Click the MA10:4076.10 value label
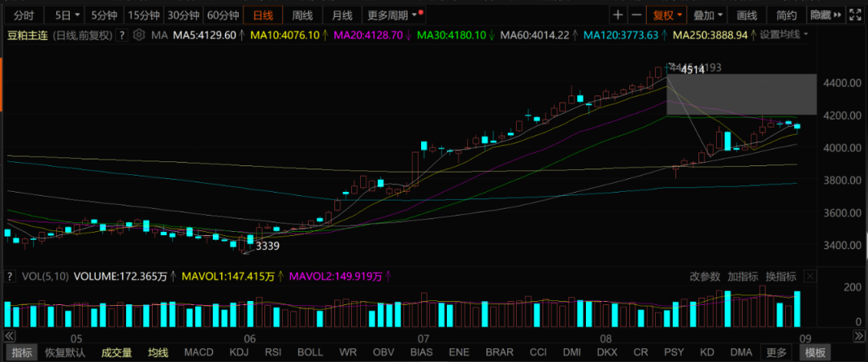The height and width of the screenshot is (362, 868). [285, 35]
